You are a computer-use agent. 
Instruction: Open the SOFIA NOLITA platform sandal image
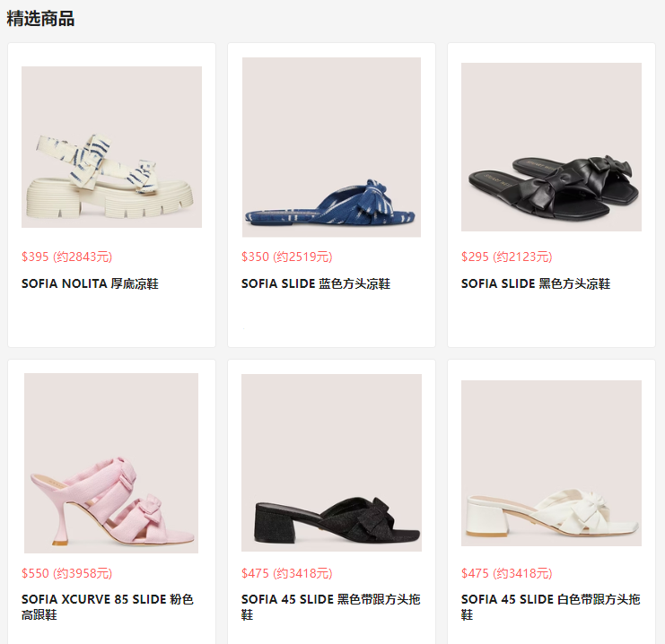[x=111, y=147]
